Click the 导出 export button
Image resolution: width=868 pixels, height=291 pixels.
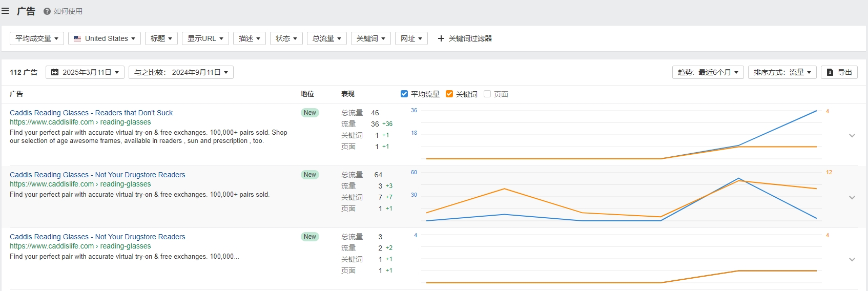point(839,72)
